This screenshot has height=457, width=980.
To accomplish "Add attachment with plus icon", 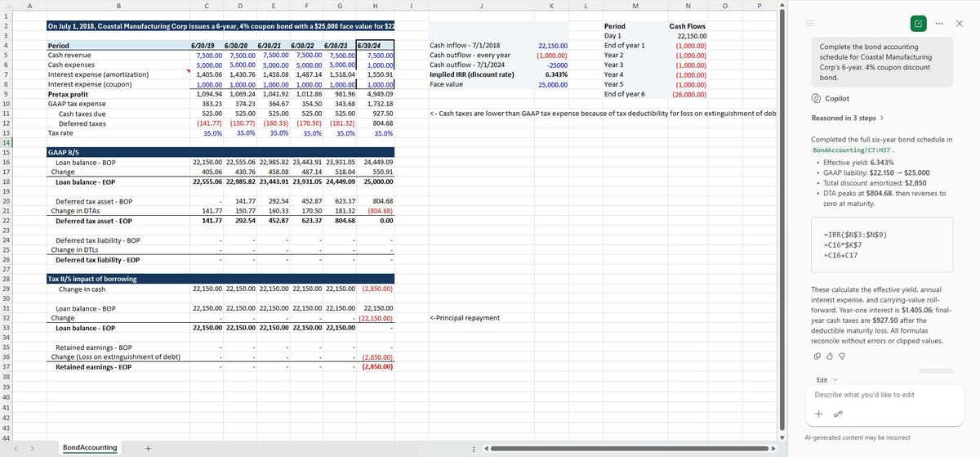I will pyautogui.click(x=818, y=414).
